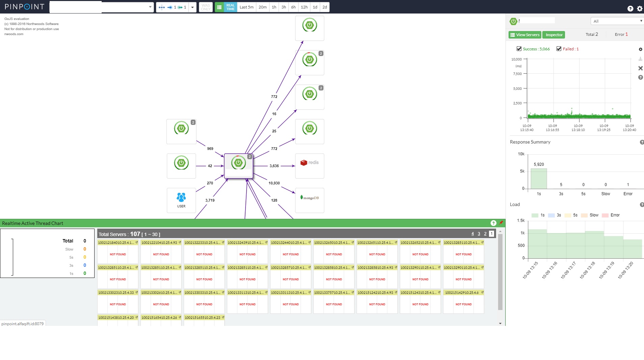Select Spring Boot node sending 42 calls
The height and width of the screenshot is (360, 644).
[181, 166]
